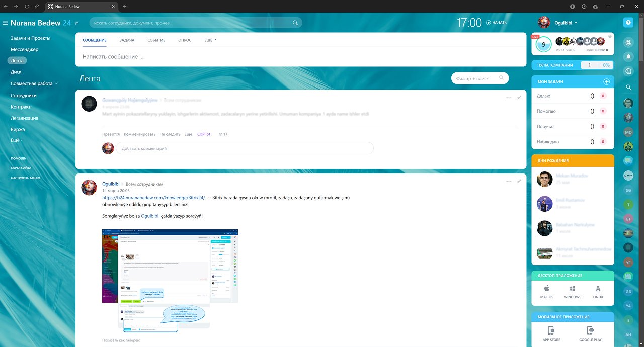Like the first post via Нравится
644x347 pixels.
click(111, 134)
